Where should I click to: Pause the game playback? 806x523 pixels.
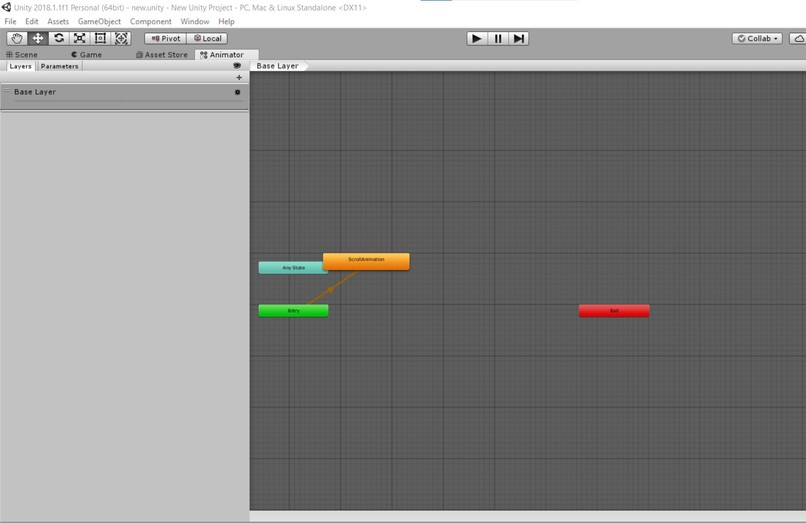(498, 39)
